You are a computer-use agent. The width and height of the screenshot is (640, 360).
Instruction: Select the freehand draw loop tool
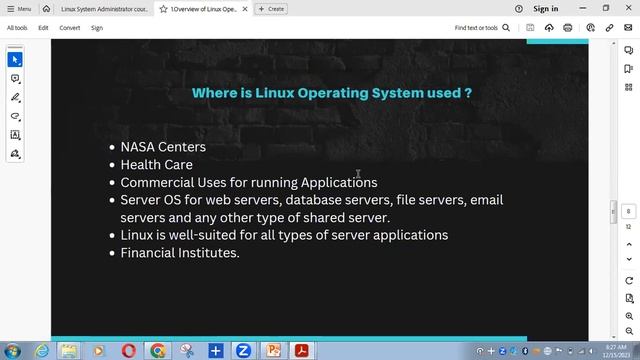tap(15, 116)
